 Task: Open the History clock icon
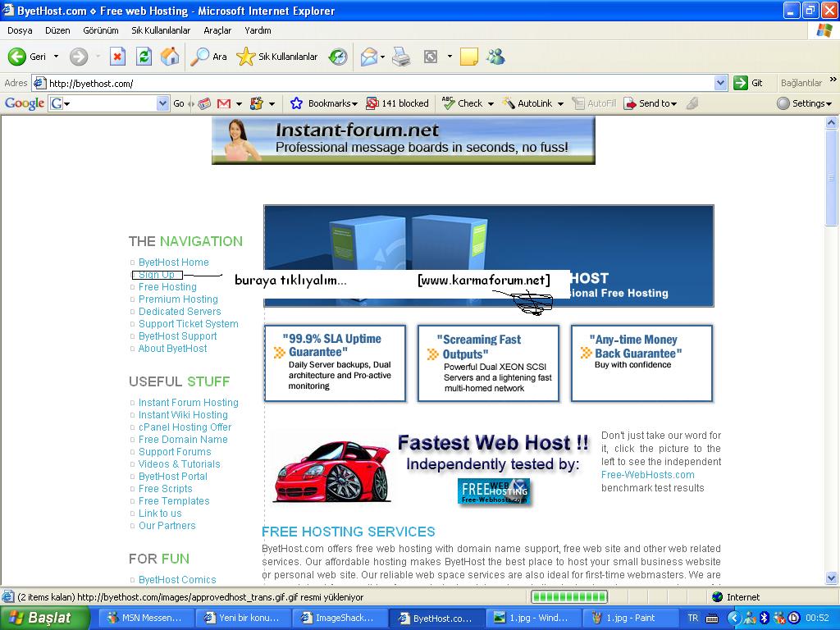point(337,57)
